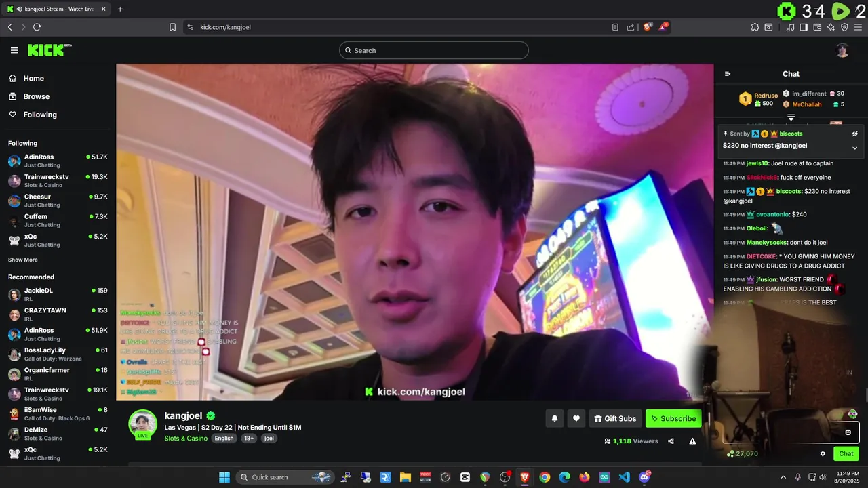Open Brave Wallet icon
The width and height of the screenshot is (868, 488).
(x=817, y=27)
